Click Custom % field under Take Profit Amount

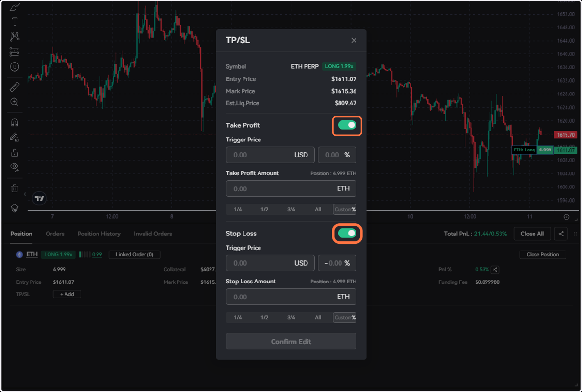tap(345, 209)
